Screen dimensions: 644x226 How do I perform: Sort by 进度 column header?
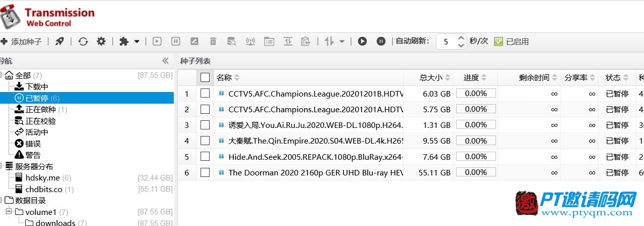tap(475, 77)
